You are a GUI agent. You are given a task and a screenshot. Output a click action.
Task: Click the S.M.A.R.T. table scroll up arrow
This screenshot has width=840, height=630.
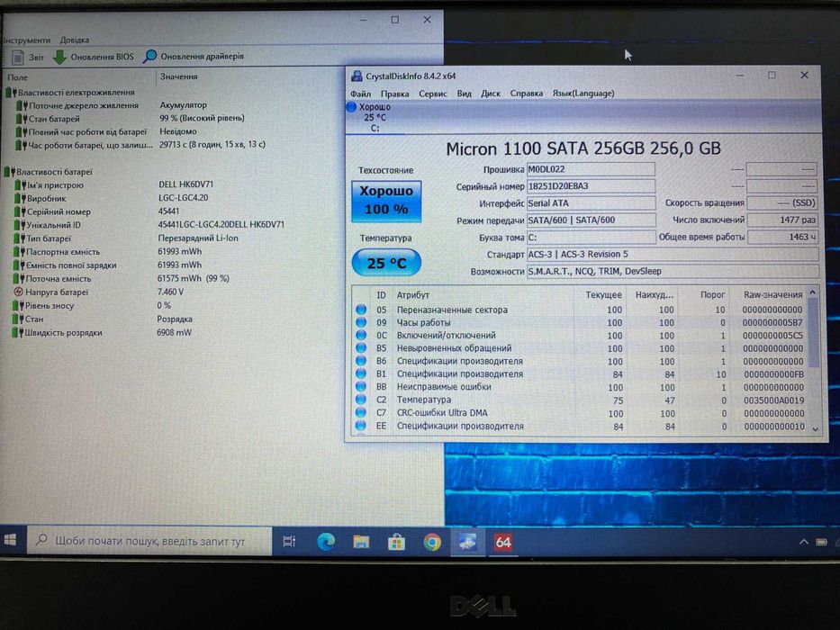(813, 292)
